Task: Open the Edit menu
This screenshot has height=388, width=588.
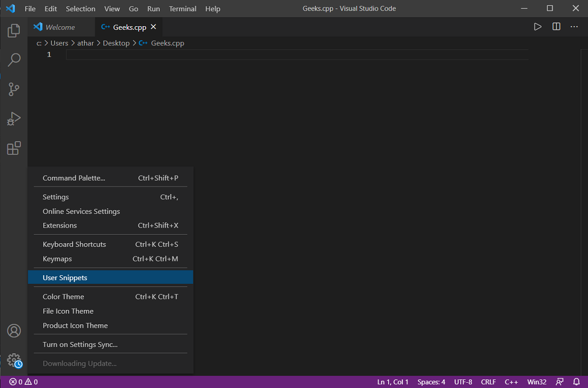Action: [x=51, y=9]
